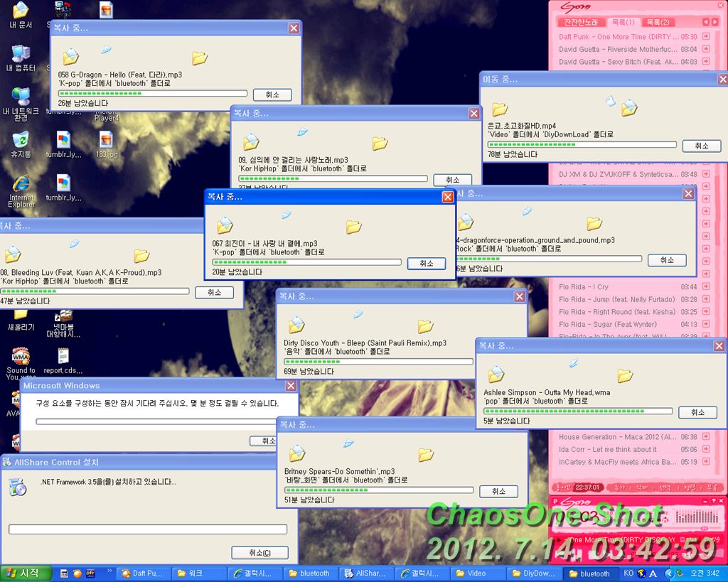Click arrow icon beside Flo Rida Right Round row

706,311
